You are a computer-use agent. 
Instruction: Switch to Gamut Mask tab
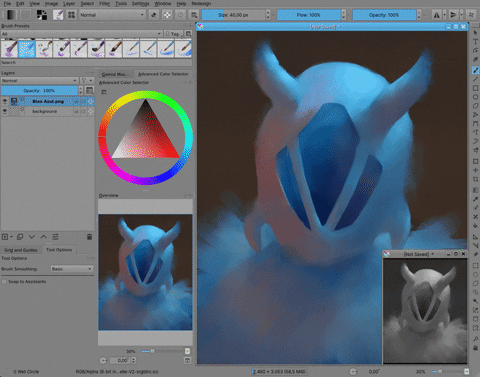[114, 74]
